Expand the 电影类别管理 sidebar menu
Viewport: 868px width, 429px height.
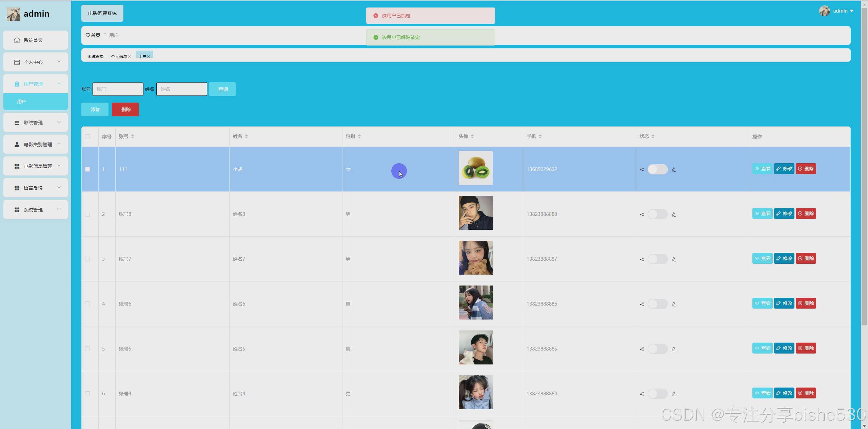36,144
